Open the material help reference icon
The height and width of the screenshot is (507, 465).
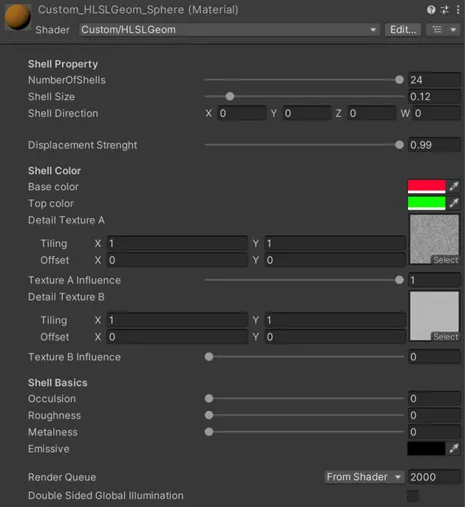click(x=431, y=10)
